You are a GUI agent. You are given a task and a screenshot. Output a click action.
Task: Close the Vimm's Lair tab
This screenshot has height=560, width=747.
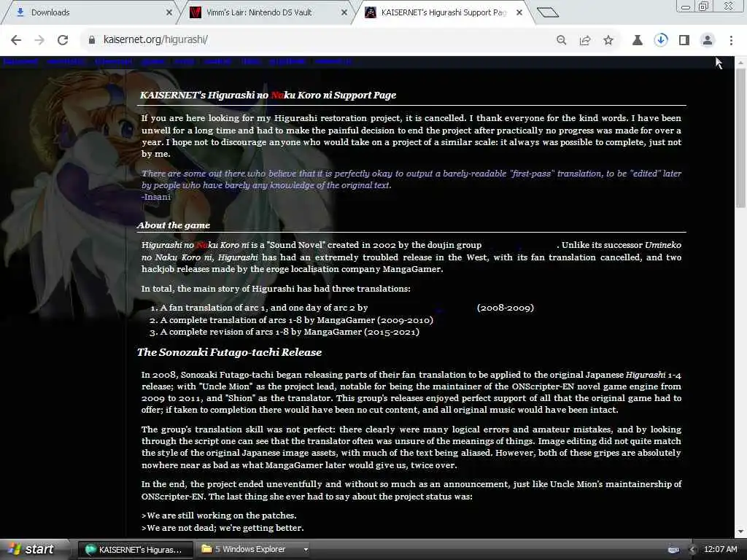(344, 12)
